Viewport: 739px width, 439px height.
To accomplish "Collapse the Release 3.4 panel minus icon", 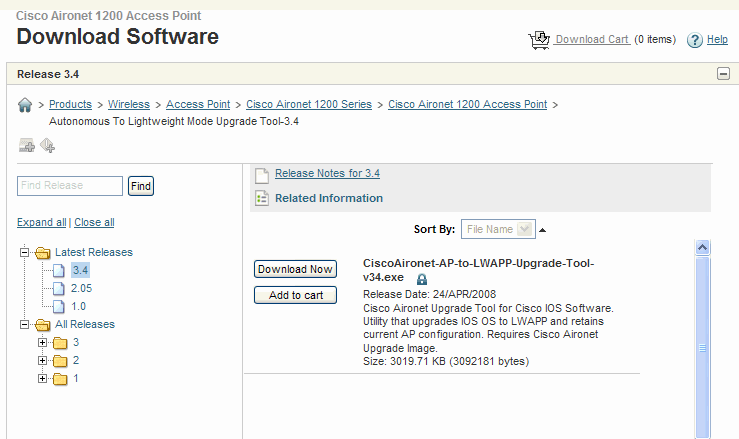I will tap(723, 74).
